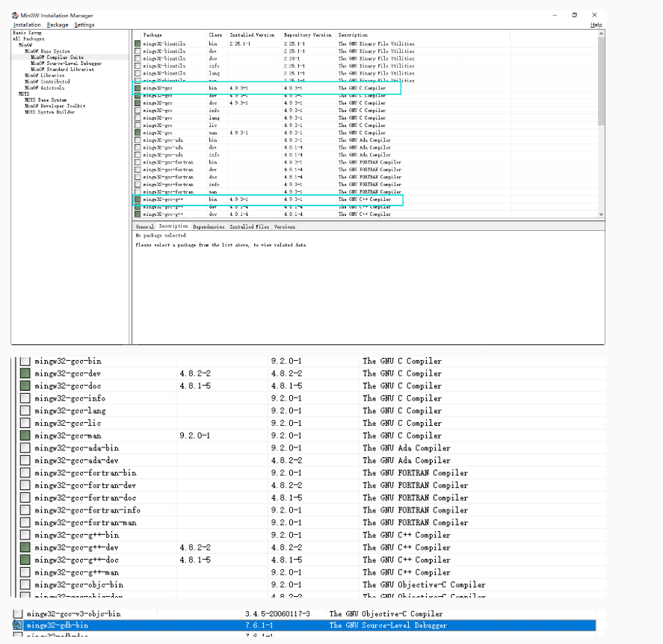Select the highlighted mingw32-gdb-bin row text

tap(57, 625)
